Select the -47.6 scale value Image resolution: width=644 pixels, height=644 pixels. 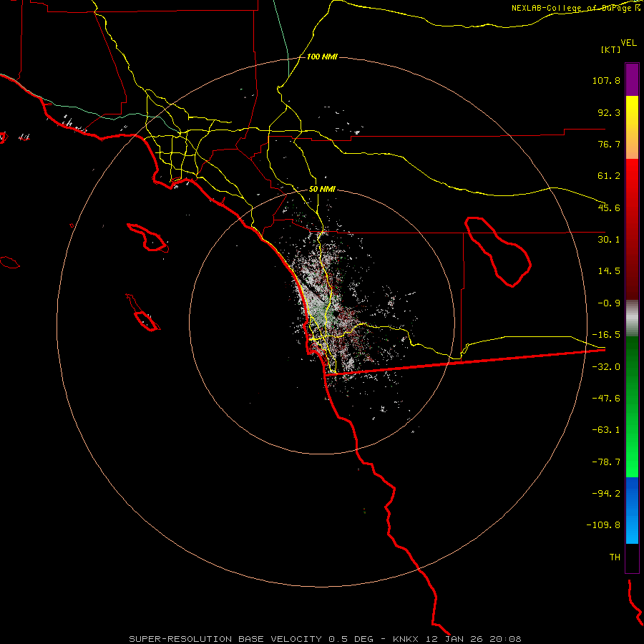point(606,399)
